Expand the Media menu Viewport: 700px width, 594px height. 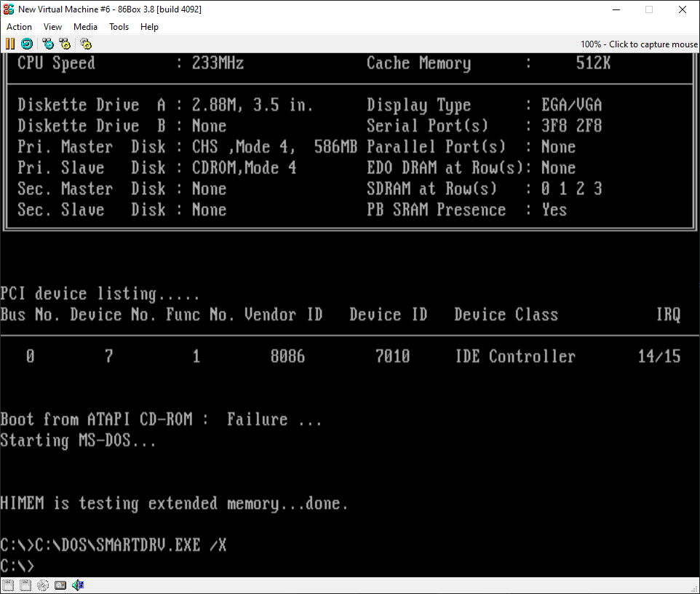[85, 27]
